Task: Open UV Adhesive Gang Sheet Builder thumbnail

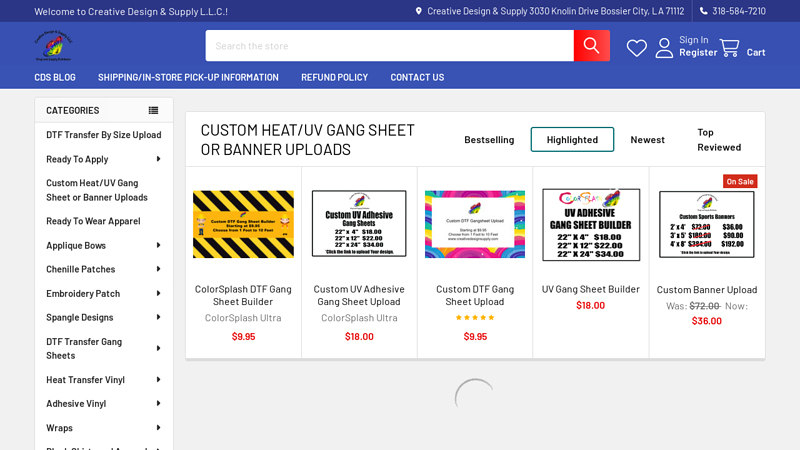Action: point(591,224)
